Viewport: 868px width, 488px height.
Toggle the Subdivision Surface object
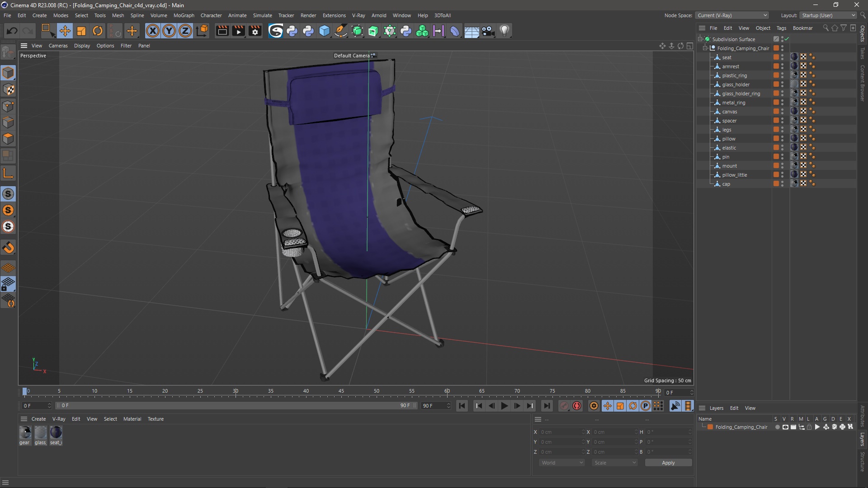pos(788,39)
